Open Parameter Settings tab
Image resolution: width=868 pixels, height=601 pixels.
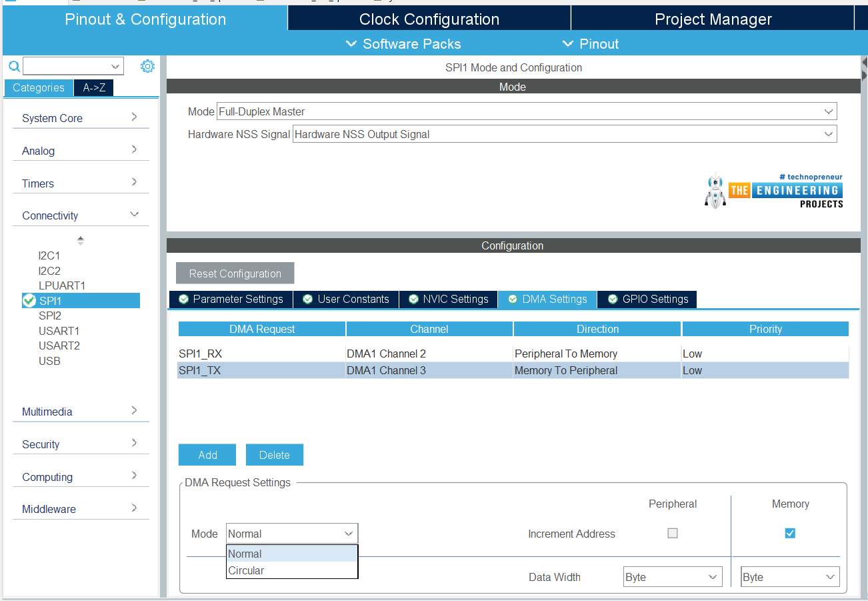(231, 299)
